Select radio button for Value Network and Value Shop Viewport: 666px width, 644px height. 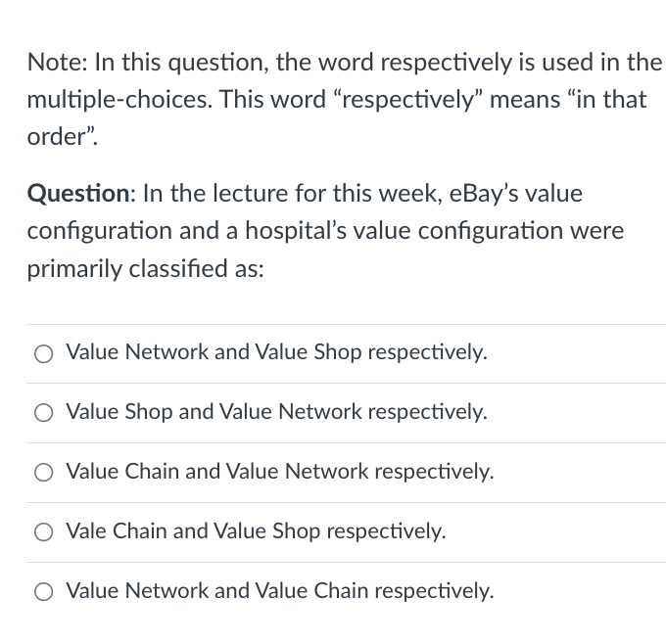pyautogui.click(x=43, y=353)
